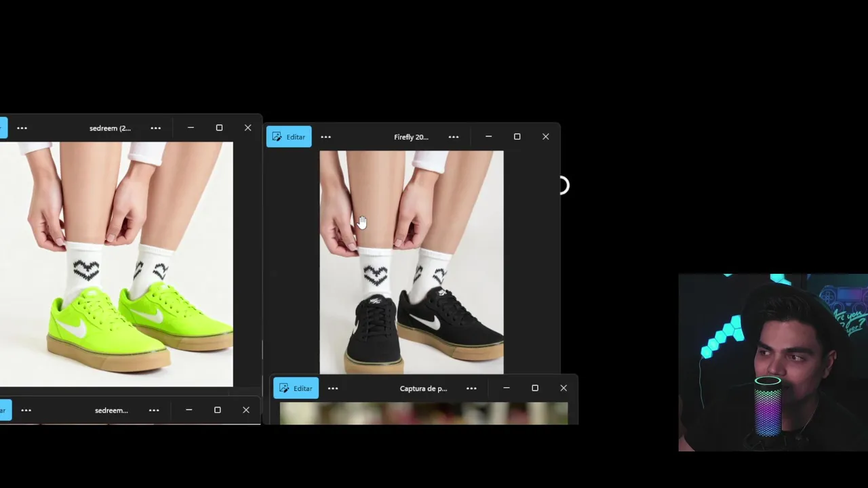This screenshot has width=868, height=488.
Task: Click the black sneakers photo in Firefly window
Action: (x=412, y=262)
